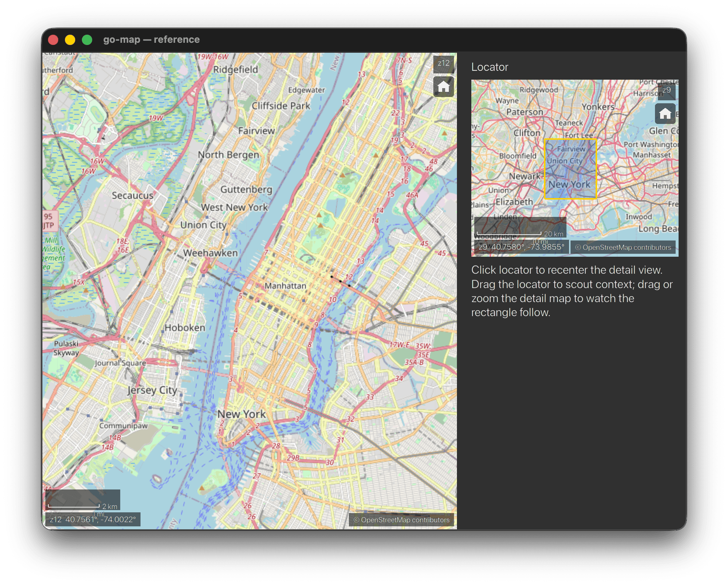The image size is (728, 585).
Task: Click Bloomfield on the locator map
Action: (518, 156)
